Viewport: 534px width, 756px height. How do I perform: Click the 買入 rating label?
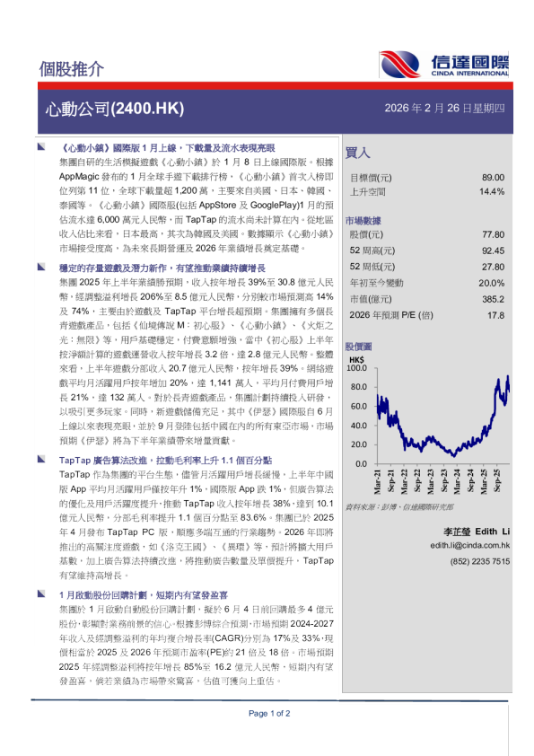[357, 153]
